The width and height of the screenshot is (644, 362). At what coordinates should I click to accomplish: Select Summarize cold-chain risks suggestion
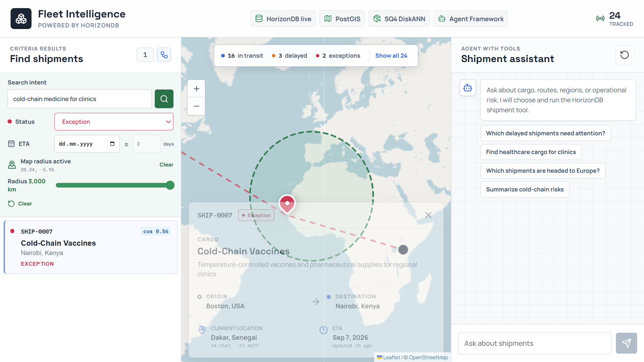coord(525,190)
